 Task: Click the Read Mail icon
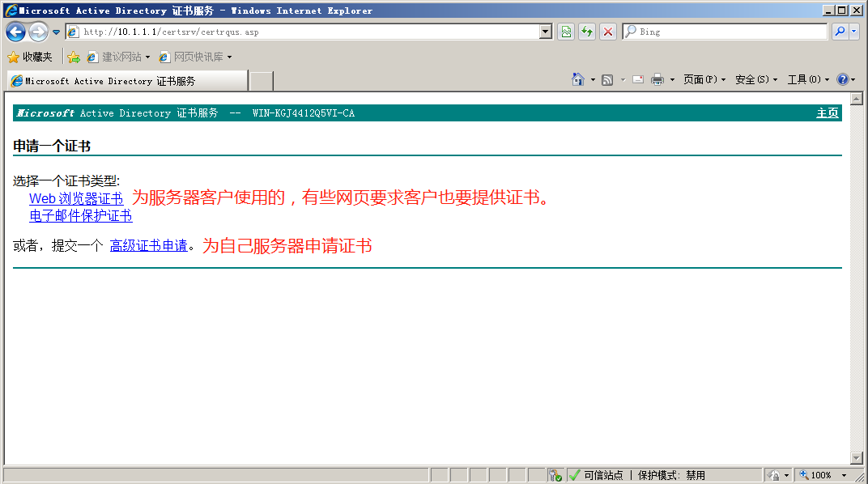638,79
